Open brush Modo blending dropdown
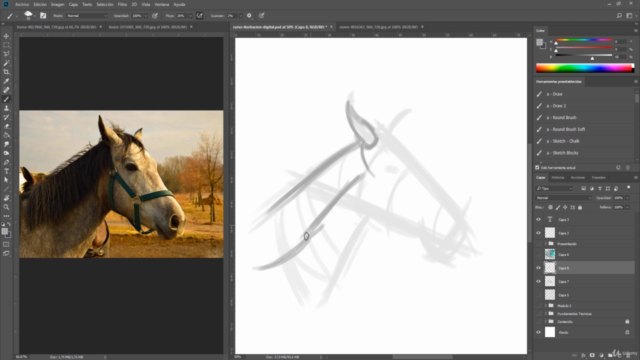This screenshot has width=640, height=360. click(x=87, y=16)
